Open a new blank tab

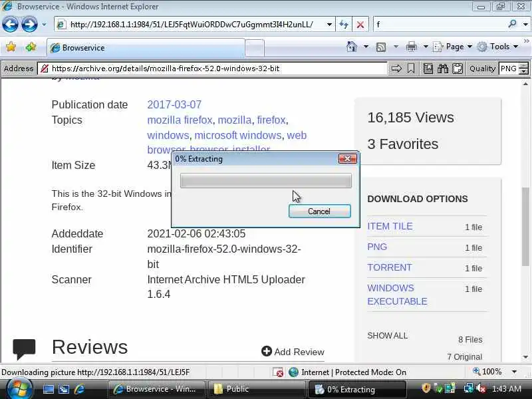(x=255, y=48)
